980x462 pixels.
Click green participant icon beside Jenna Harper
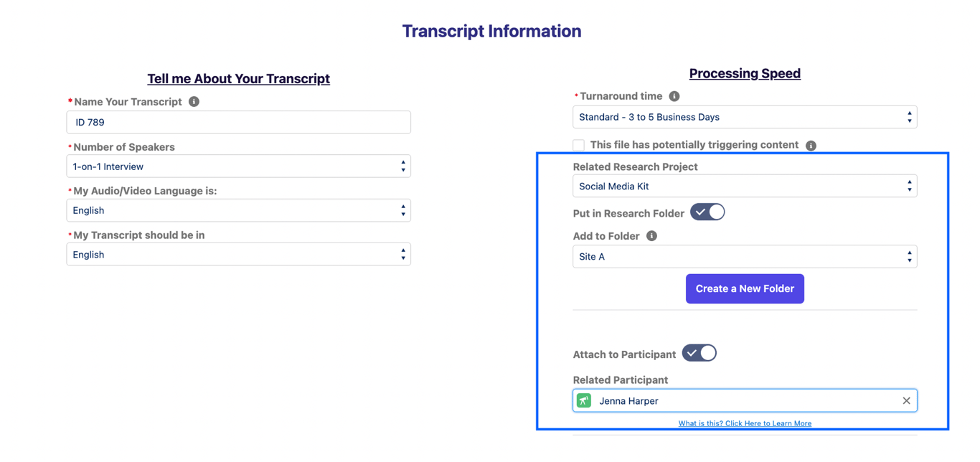pyautogui.click(x=584, y=401)
